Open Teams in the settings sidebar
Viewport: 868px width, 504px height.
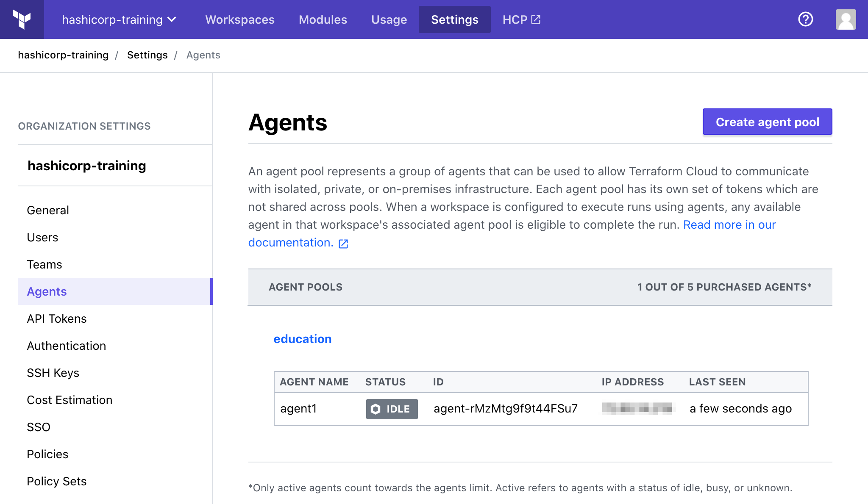44,264
